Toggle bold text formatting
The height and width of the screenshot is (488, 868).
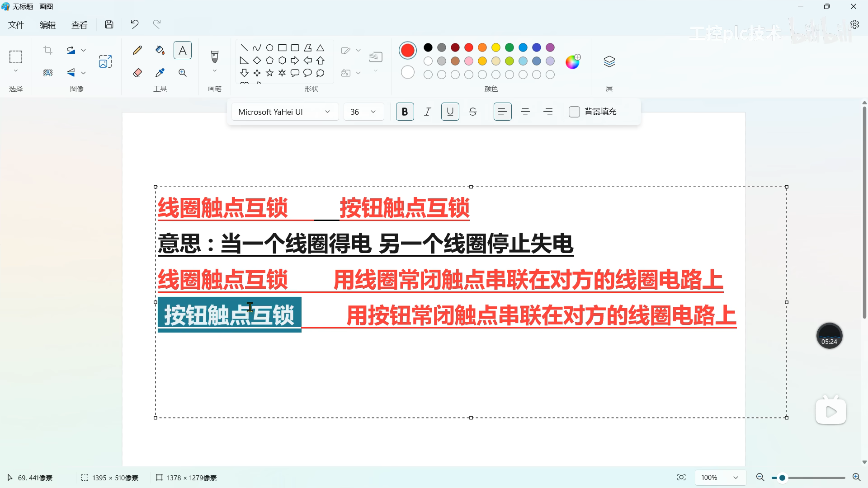point(405,112)
